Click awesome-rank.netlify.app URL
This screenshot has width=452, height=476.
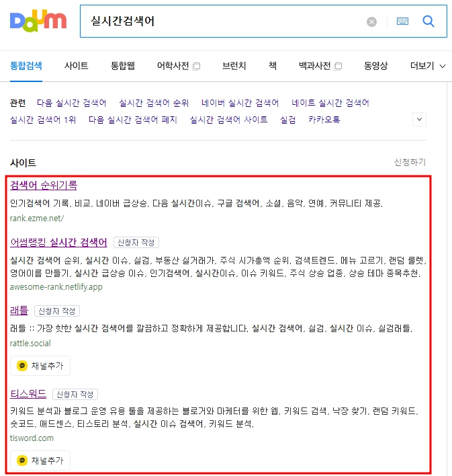coord(56,287)
